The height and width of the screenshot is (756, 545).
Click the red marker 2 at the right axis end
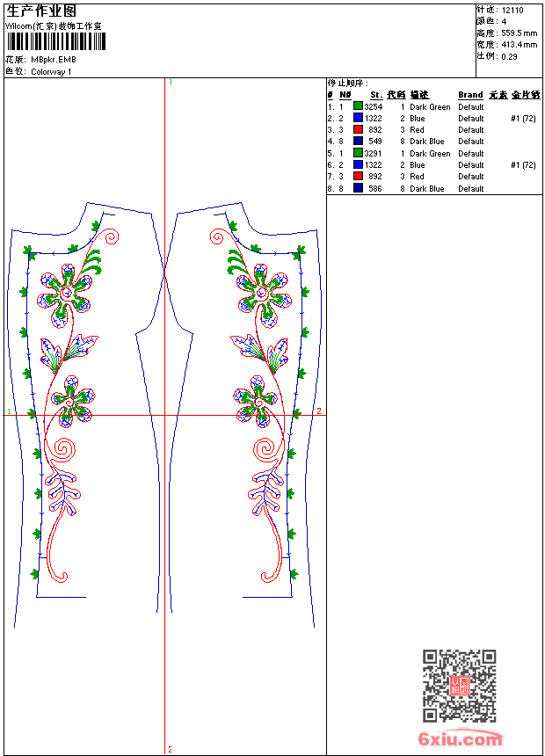319,411
